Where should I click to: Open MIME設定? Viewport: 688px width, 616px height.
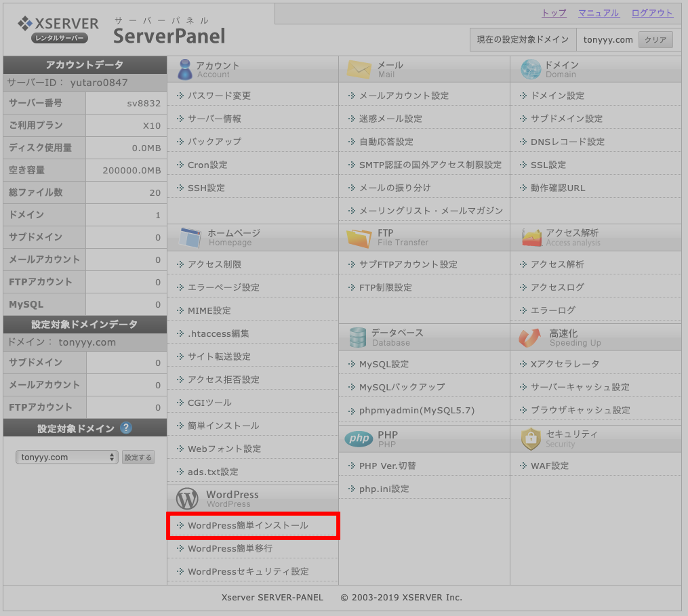tap(209, 310)
